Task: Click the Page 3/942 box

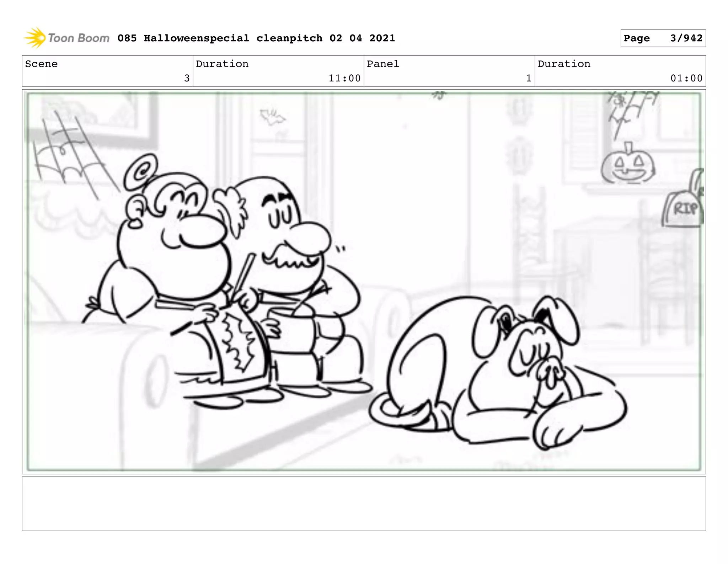Action: (663, 38)
